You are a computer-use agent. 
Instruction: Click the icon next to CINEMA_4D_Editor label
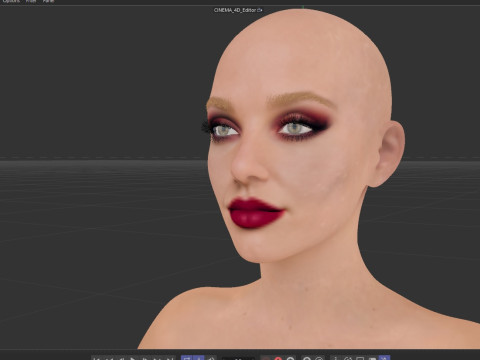(260, 10)
